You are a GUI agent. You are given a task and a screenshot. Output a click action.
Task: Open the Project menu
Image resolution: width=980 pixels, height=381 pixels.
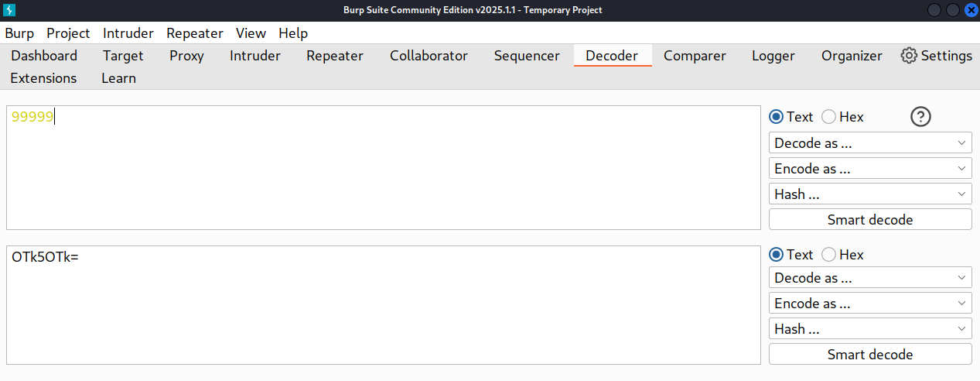click(x=68, y=33)
